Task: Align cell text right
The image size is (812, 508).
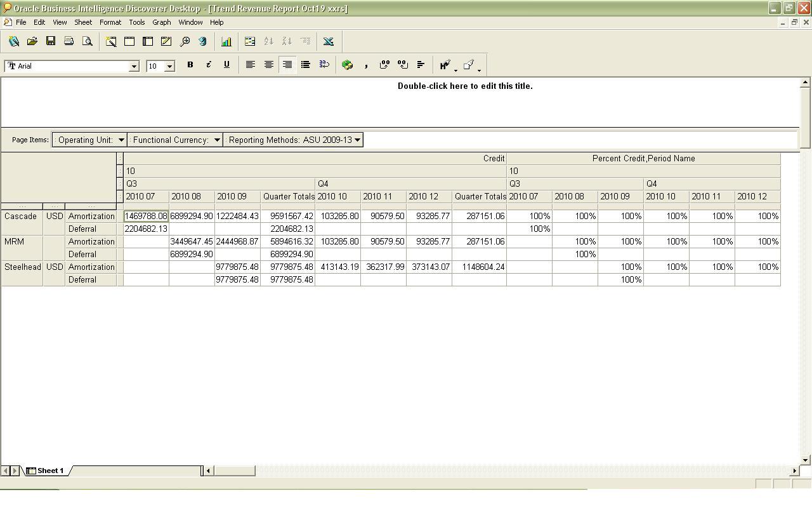Action: 287,65
